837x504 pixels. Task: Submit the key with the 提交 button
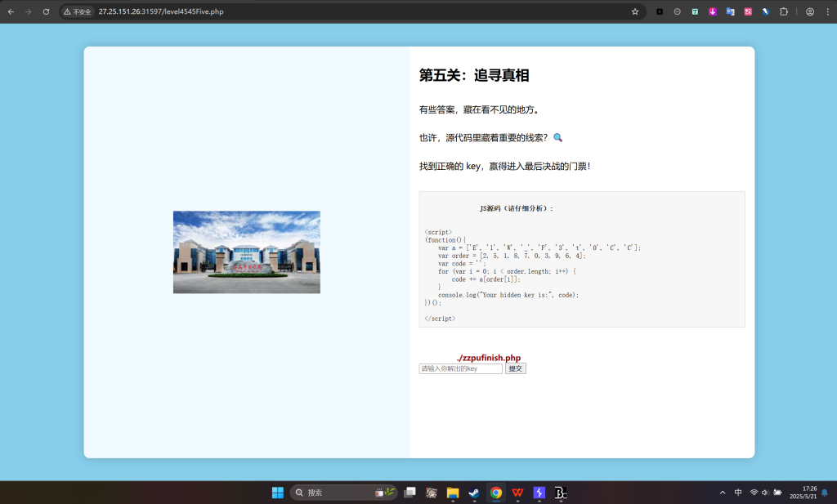(x=516, y=368)
